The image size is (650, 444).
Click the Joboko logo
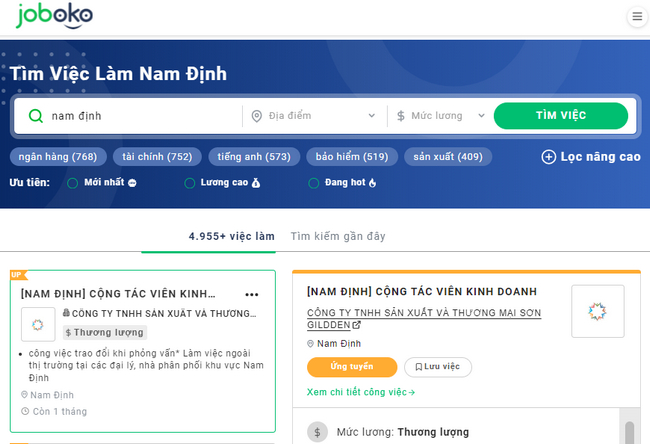(x=54, y=16)
